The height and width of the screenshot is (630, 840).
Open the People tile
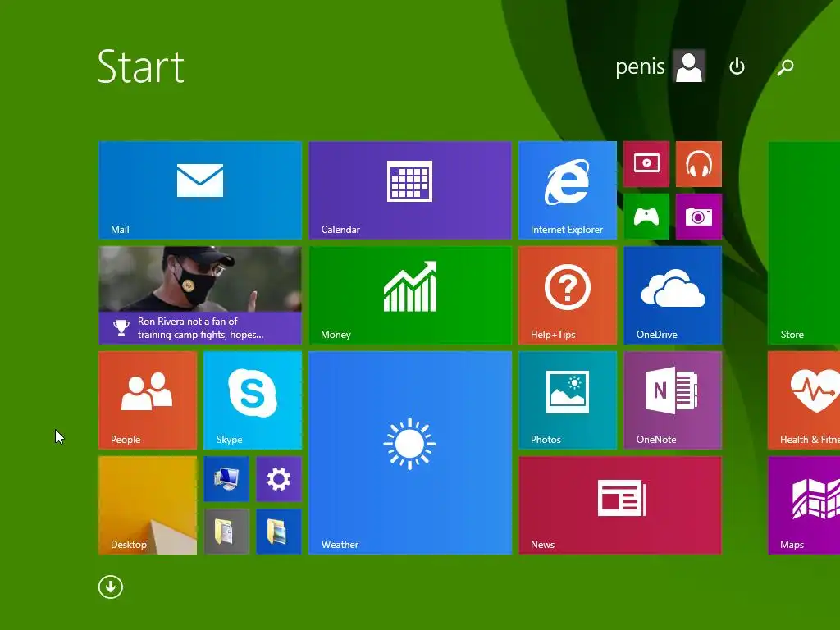148,400
